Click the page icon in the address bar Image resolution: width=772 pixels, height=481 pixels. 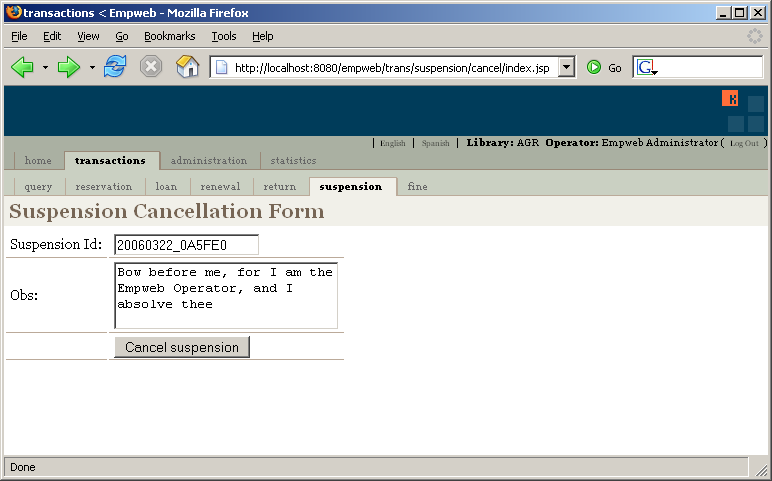pos(222,67)
